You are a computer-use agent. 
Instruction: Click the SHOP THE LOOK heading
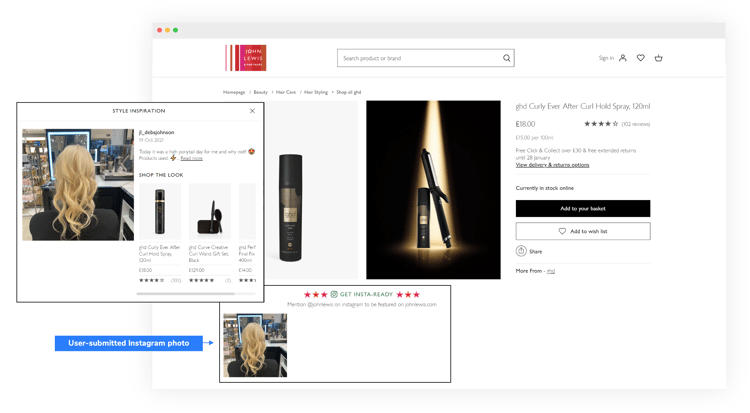pyautogui.click(x=161, y=175)
